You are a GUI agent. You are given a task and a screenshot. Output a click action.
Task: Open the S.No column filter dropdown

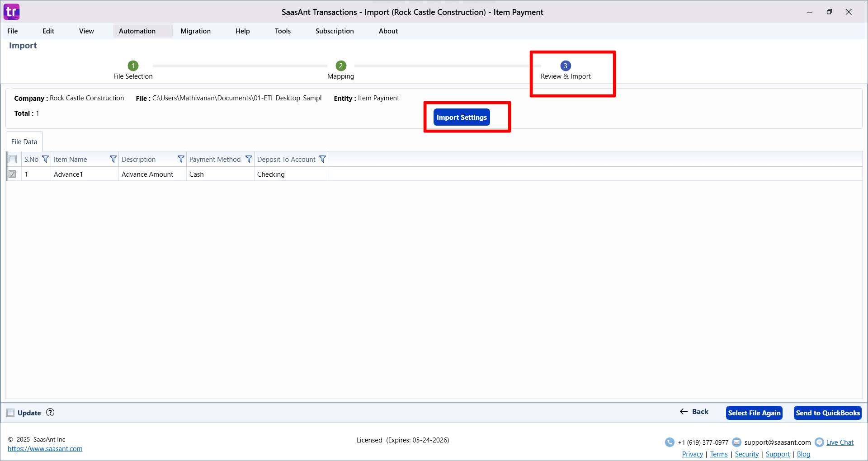coord(45,159)
